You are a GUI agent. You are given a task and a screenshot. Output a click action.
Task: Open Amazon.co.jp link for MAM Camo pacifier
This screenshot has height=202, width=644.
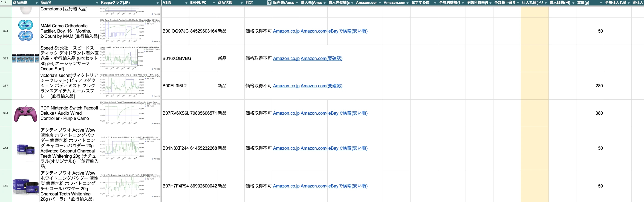tap(286, 31)
